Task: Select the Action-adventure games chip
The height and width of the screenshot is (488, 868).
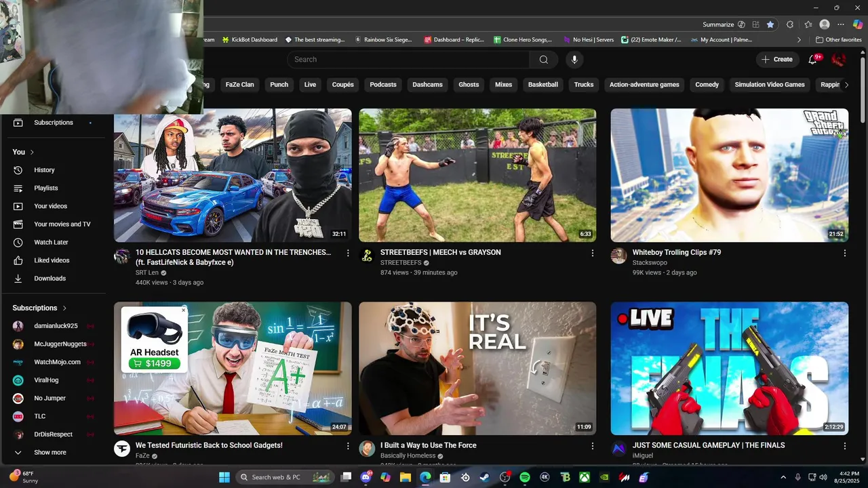Action: (644, 85)
